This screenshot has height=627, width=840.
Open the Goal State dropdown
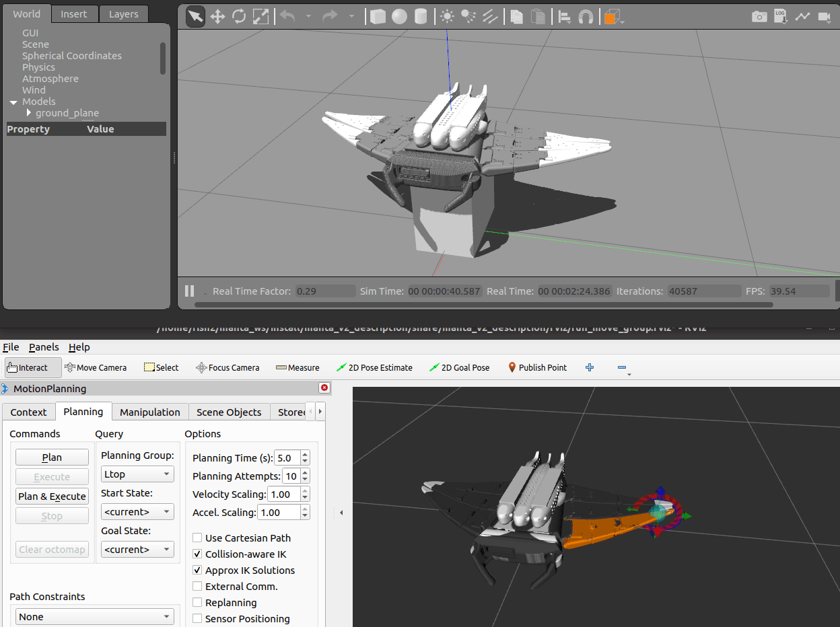[x=137, y=550]
